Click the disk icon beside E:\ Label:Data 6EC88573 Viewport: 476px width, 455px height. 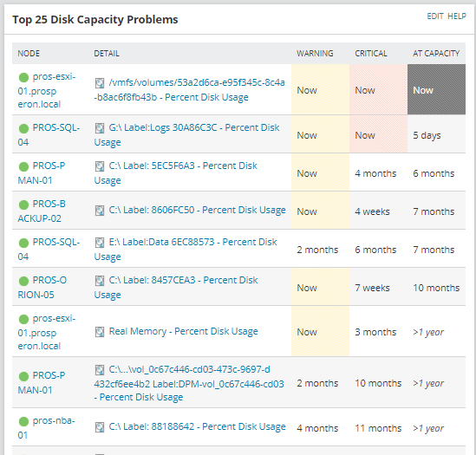tap(100, 243)
